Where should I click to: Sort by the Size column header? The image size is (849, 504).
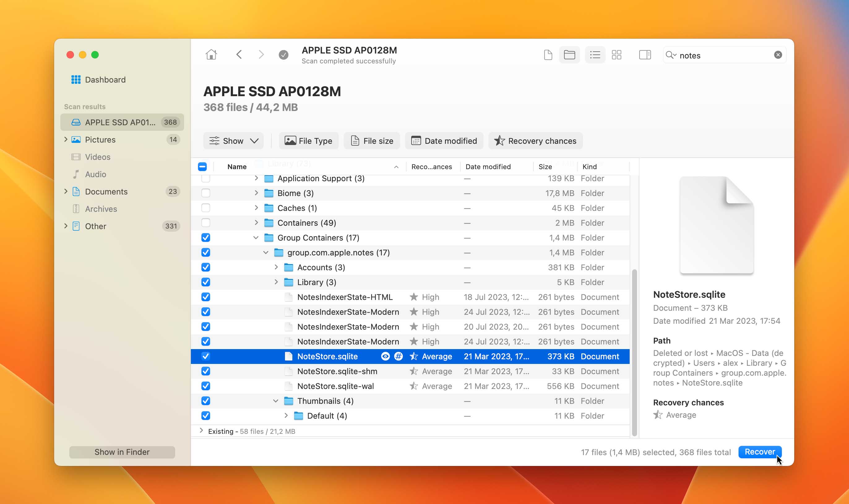[x=545, y=167]
